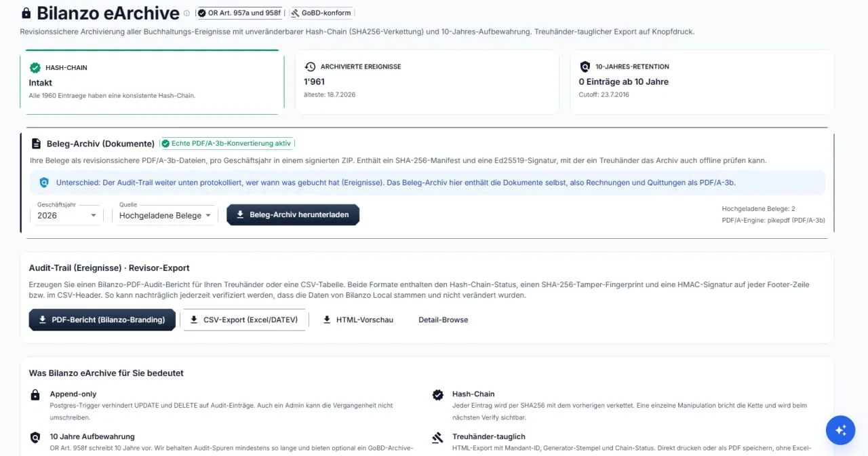Screen dimensions: 868x456
Task: Open the info icon next to Bilanzo eArchive
Action: (186, 13)
